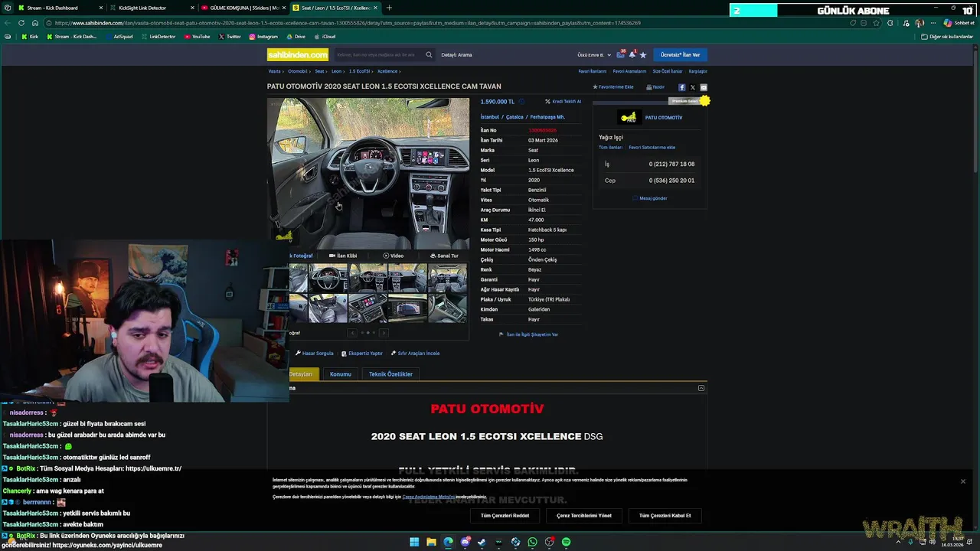980x551 pixels.
Task: Share listing on X icon
Action: pyautogui.click(x=693, y=87)
